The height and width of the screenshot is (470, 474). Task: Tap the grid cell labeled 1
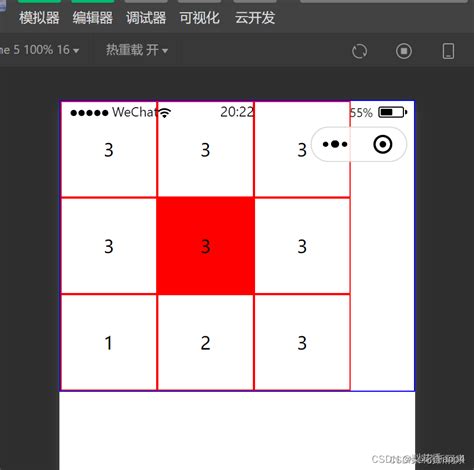point(109,342)
